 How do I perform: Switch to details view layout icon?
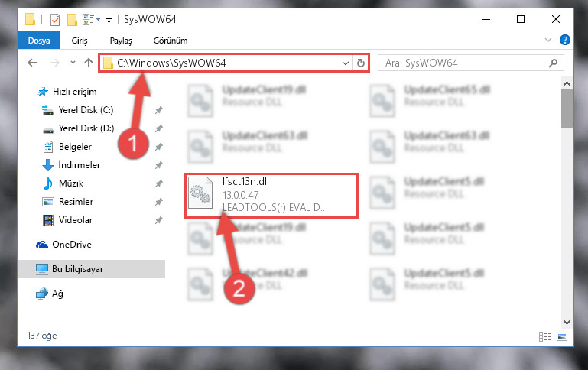tap(545, 336)
